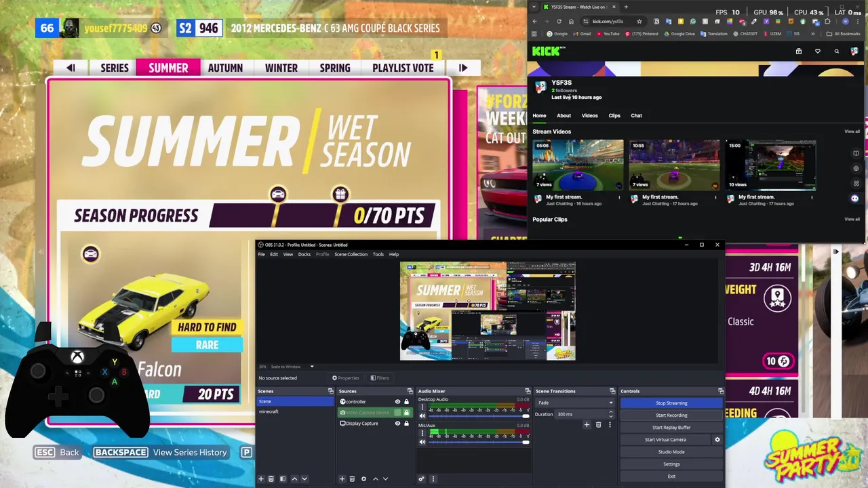868x488 pixels.
Task: Float the Scenes dock
Action: (x=330, y=391)
